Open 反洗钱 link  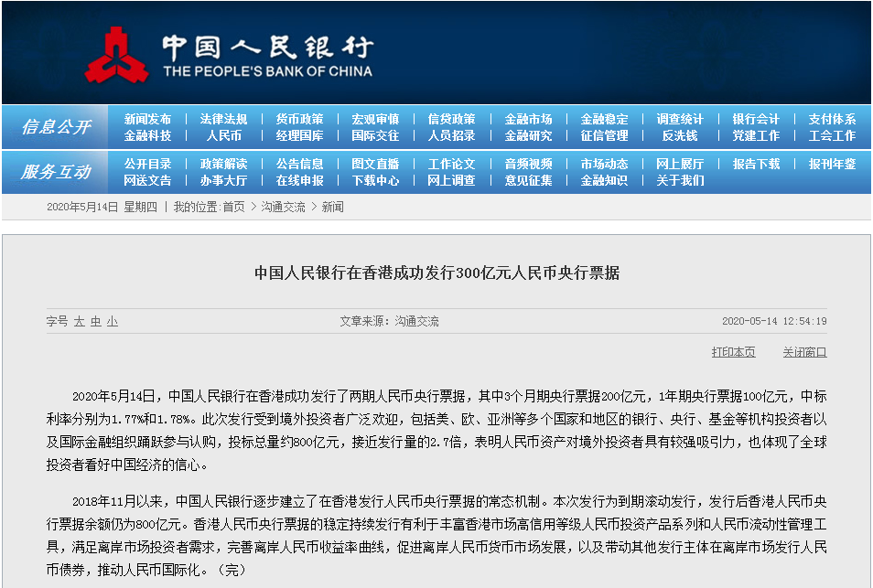point(680,135)
